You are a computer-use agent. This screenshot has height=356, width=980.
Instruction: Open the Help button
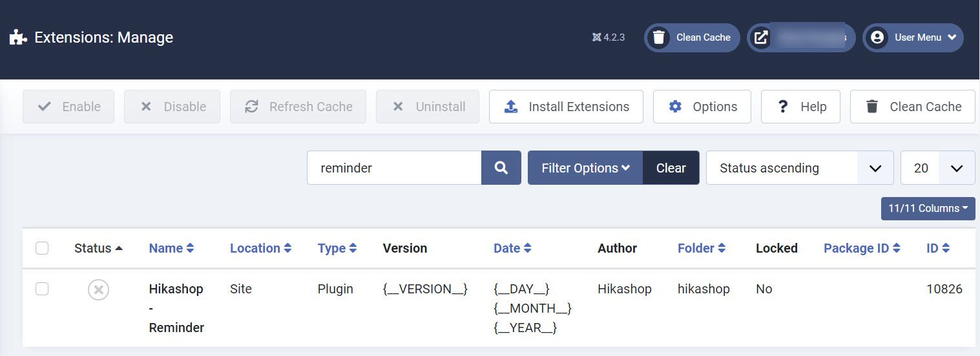pyautogui.click(x=800, y=107)
